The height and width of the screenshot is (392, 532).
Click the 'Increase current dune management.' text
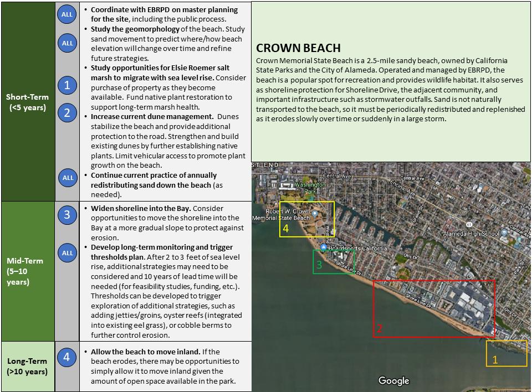tap(152, 117)
